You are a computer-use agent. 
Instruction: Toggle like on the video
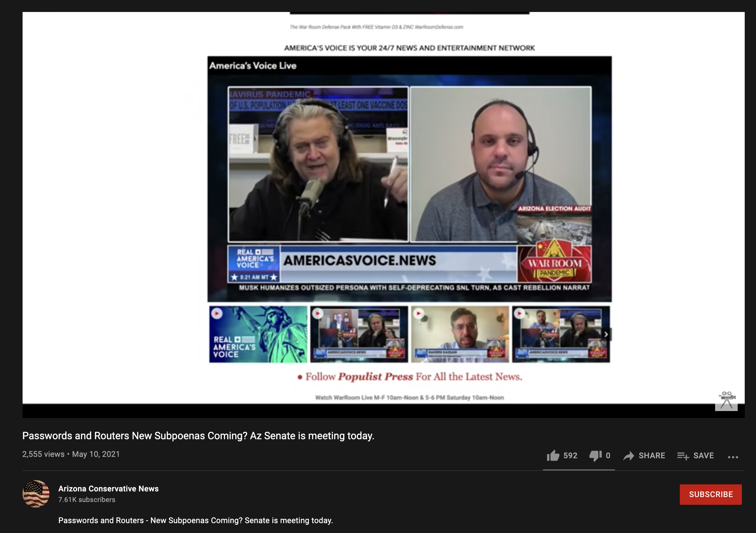[553, 455]
